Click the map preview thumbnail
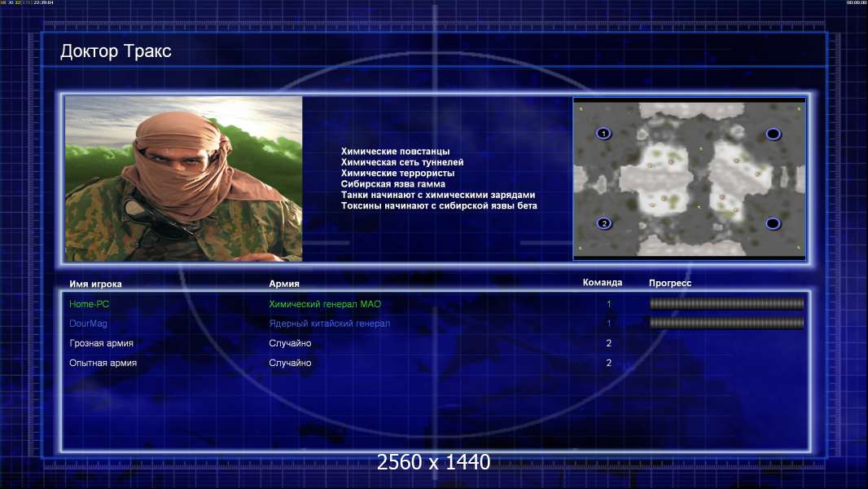 [x=689, y=178]
